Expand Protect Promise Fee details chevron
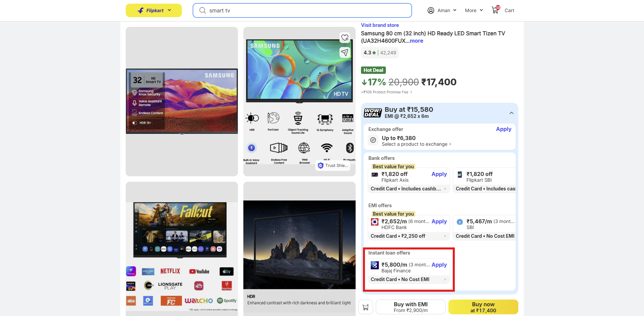The image size is (644, 316). pyautogui.click(x=411, y=92)
